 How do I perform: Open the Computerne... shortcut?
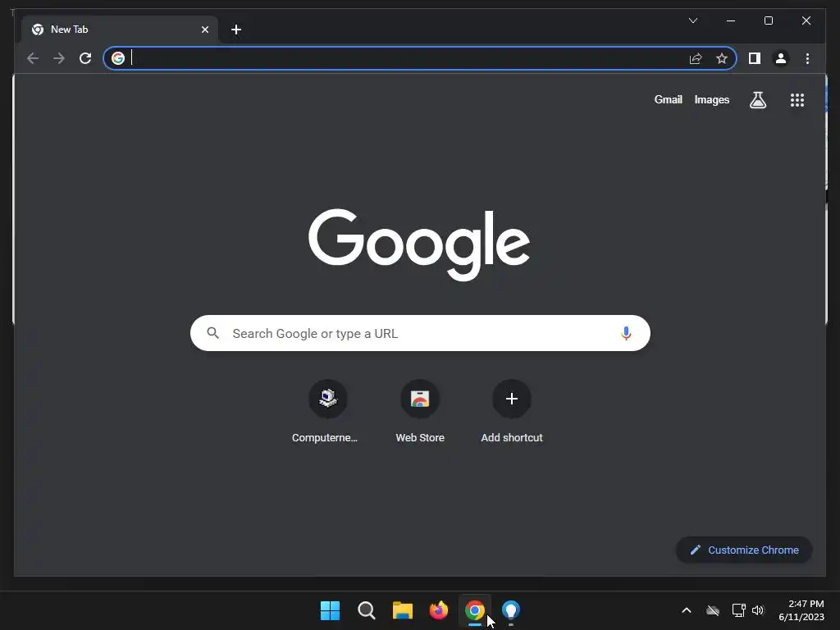[x=328, y=412]
